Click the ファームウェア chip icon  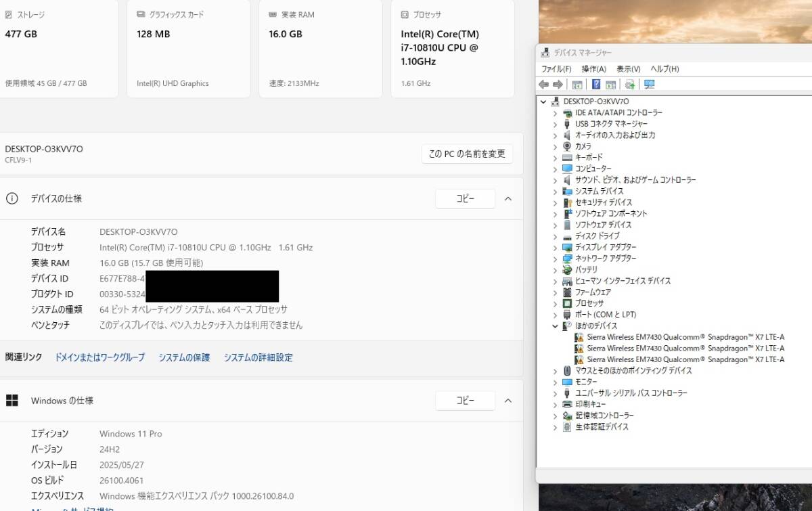click(567, 292)
